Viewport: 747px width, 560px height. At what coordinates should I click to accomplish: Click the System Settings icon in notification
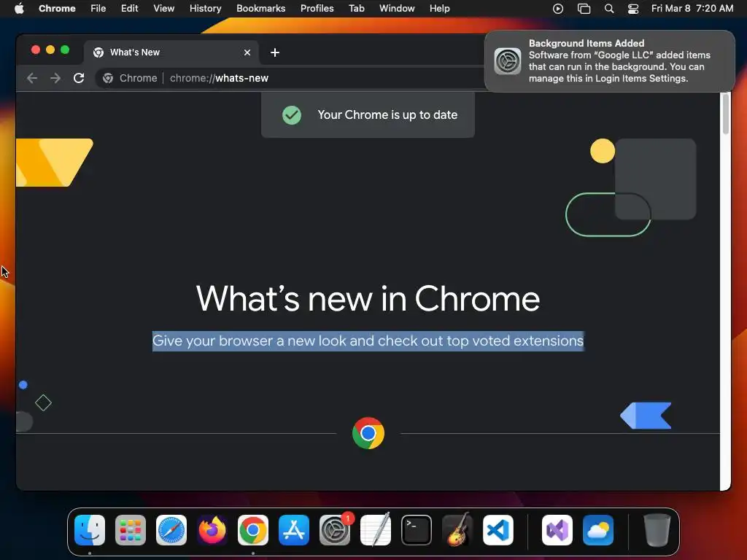coord(508,61)
